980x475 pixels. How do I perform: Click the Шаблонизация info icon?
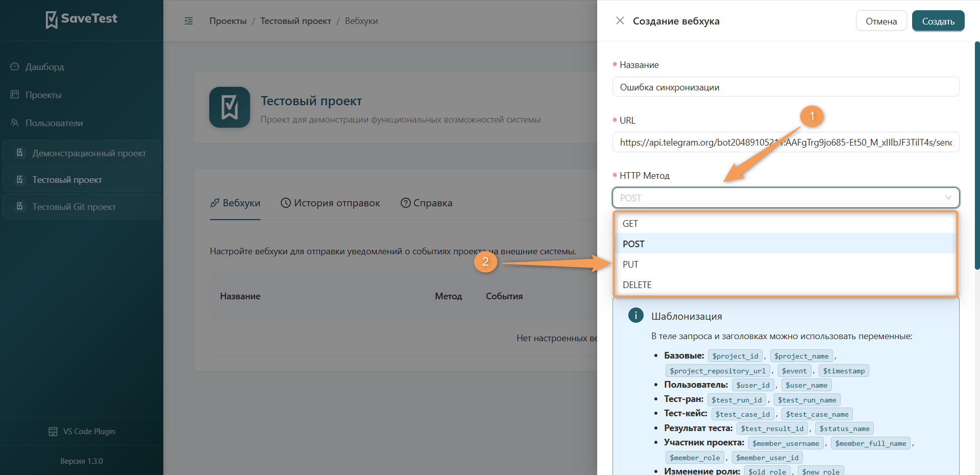(x=635, y=315)
